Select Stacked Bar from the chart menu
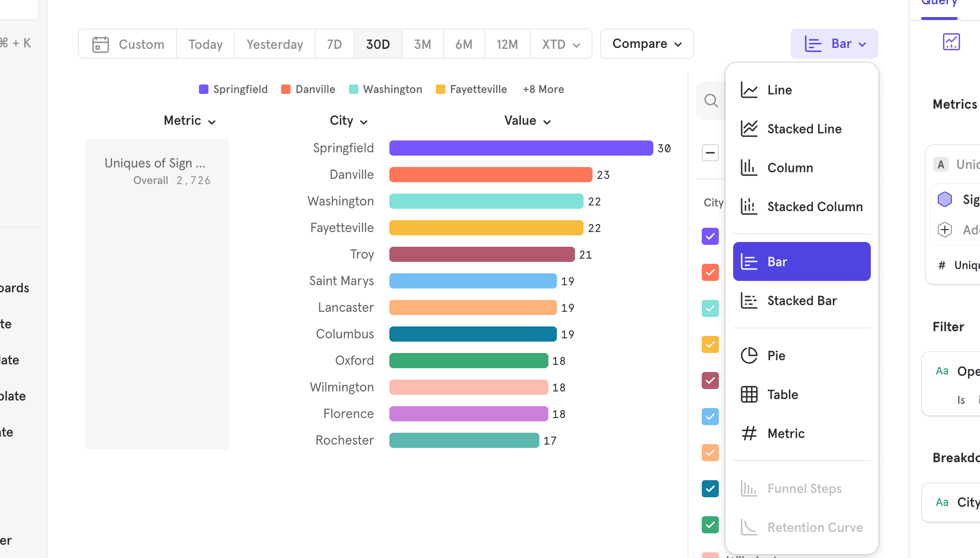Image resolution: width=980 pixels, height=558 pixels. tap(801, 300)
